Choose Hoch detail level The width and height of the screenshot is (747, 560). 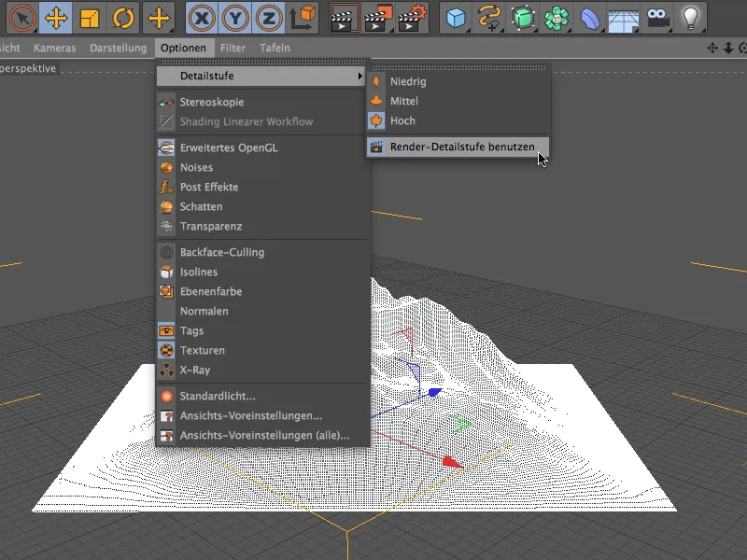(458, 120)
